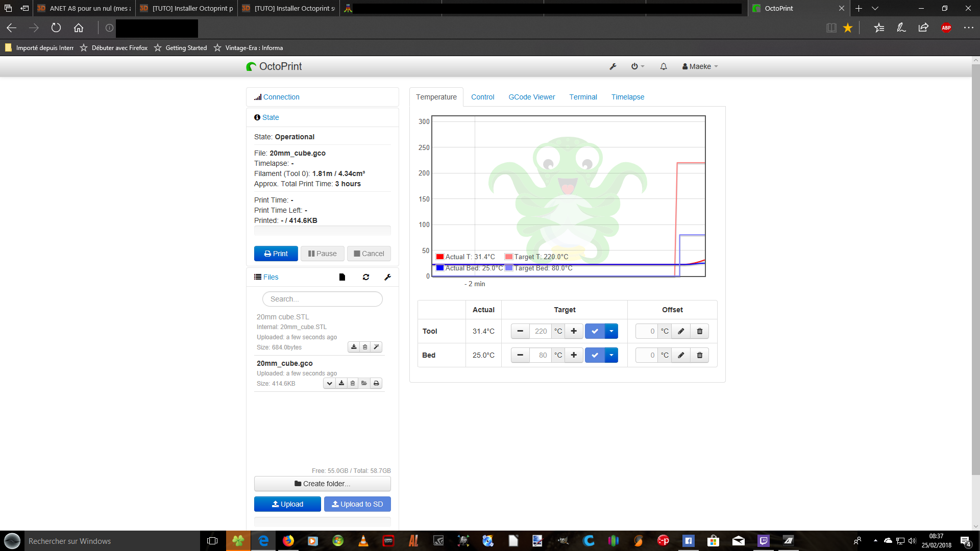Confirm Bed target temperature checkmark

click(x=595, y=355)
